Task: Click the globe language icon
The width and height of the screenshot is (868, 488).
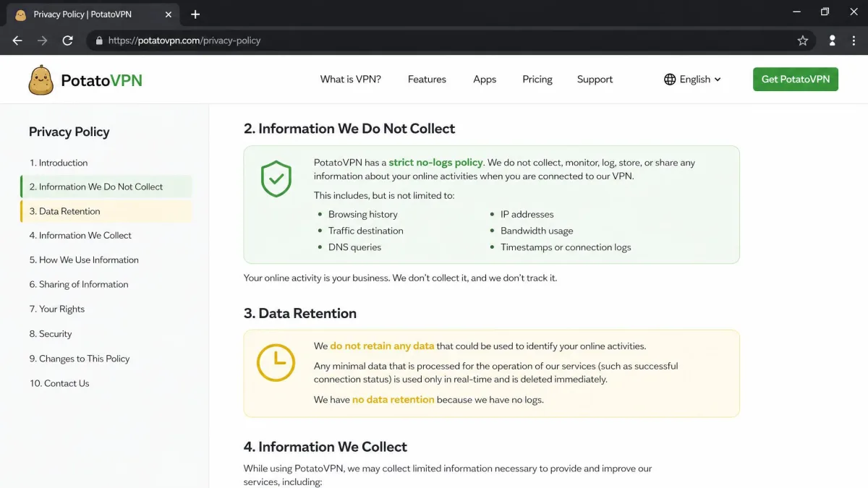Action: [x=670, y=80]
